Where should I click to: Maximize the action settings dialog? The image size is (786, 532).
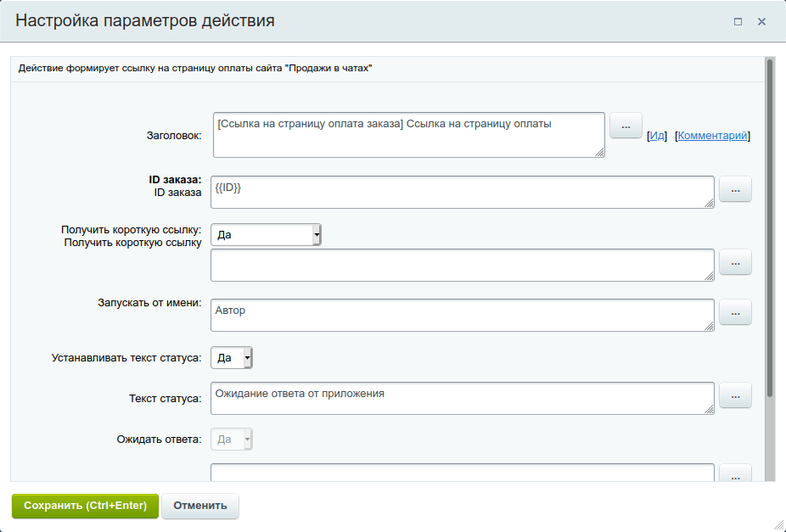pyautogui.click(x=738, y=21)
